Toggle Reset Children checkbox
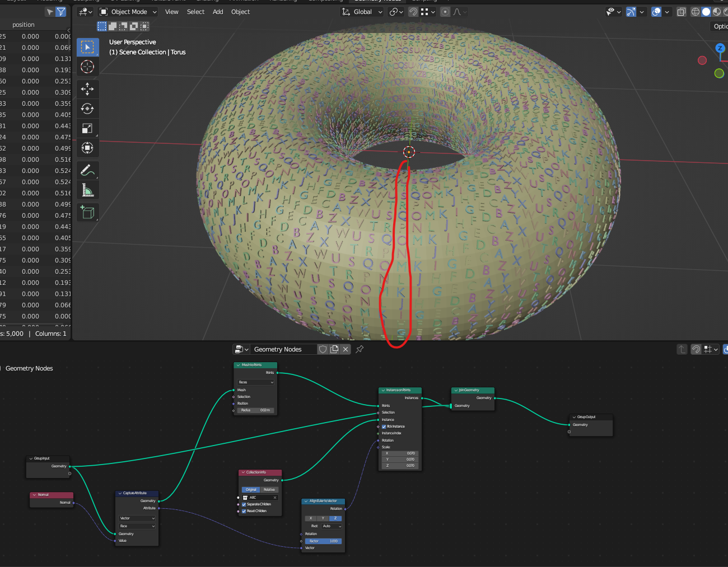The image size is (728, 567). point(244,511)
